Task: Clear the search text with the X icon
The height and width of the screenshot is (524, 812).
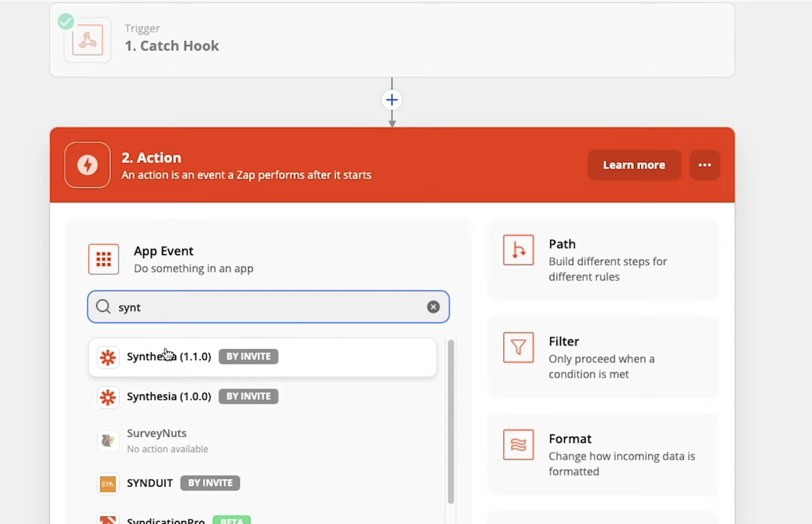Action: [x=433, y=307]
